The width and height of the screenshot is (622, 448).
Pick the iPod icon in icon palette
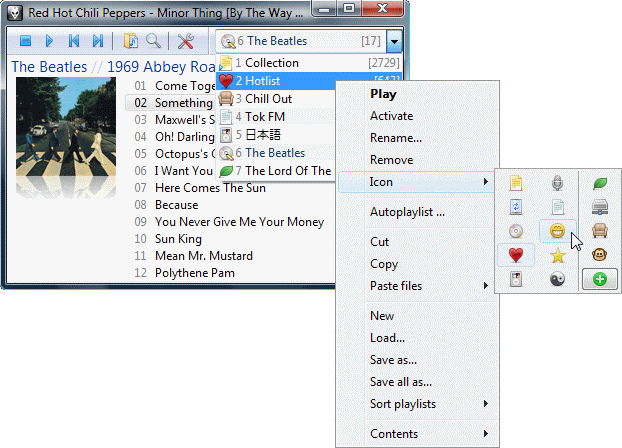[x=516, y=279]
